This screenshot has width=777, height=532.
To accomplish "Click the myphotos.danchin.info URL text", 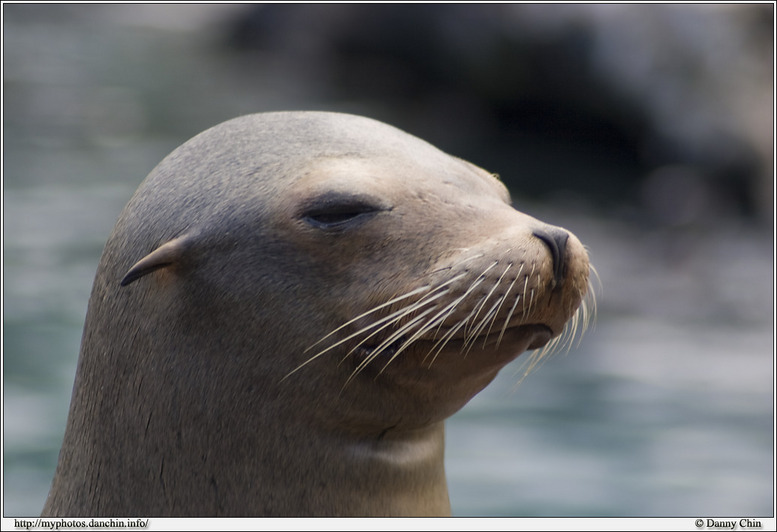I will [x=81, y=523].
